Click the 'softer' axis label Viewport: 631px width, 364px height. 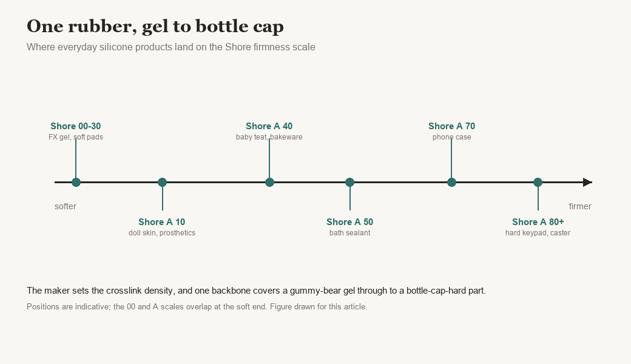[65, 206]
